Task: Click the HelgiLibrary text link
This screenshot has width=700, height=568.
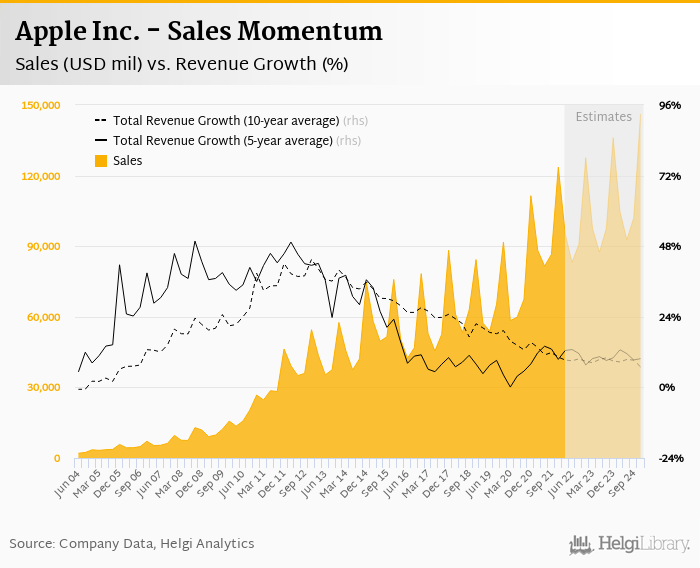Action: (644, 544)
